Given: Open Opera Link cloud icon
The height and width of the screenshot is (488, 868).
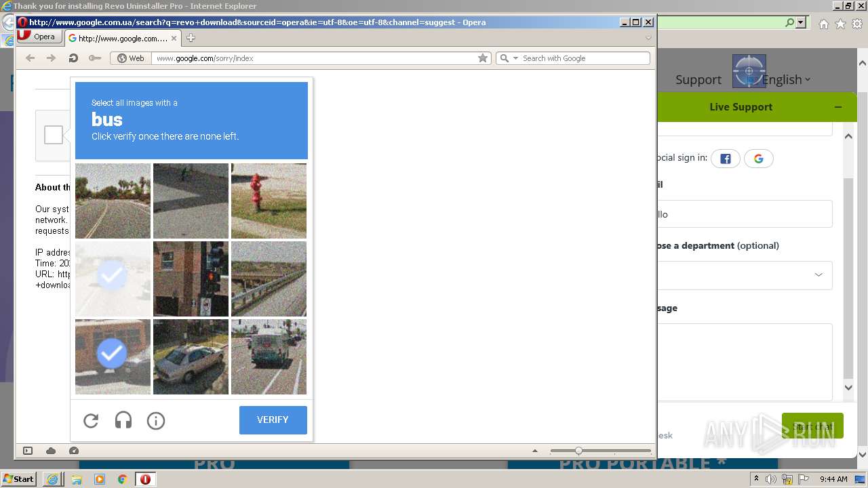Looking at the screenshot, I should [51, 451].
